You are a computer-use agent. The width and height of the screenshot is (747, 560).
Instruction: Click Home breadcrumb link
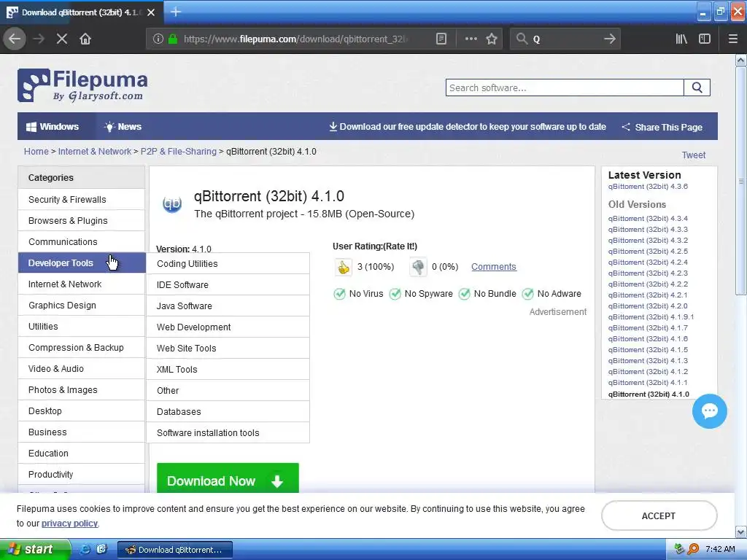[x=36, y=152]
